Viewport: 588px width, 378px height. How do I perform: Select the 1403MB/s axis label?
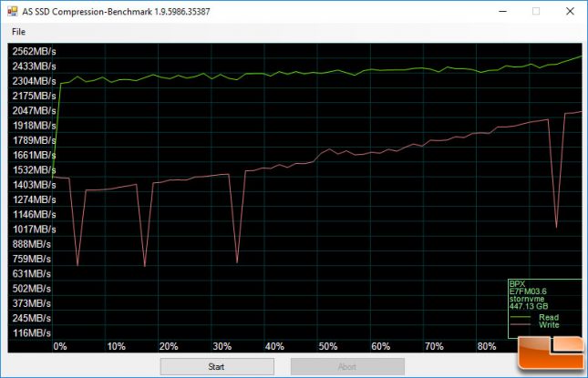34,185
